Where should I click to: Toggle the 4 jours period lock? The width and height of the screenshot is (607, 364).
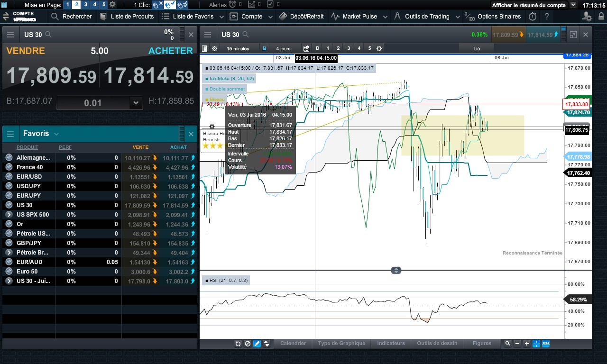(265, 48)
